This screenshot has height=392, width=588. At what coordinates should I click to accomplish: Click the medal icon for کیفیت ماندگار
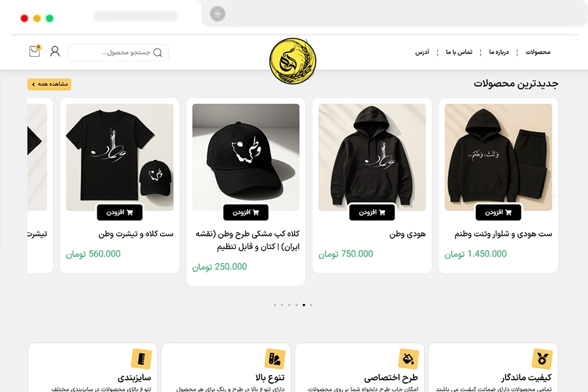click(542, 359)
